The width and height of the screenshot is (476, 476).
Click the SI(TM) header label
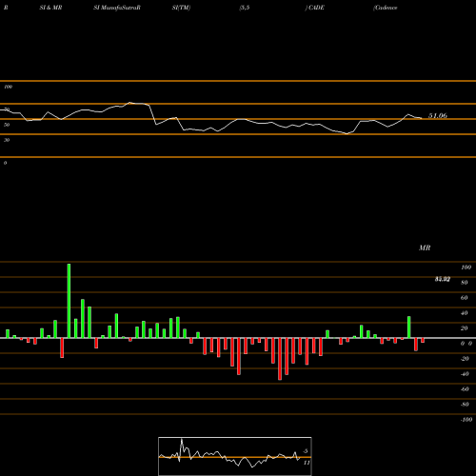(x=181, y=8)
